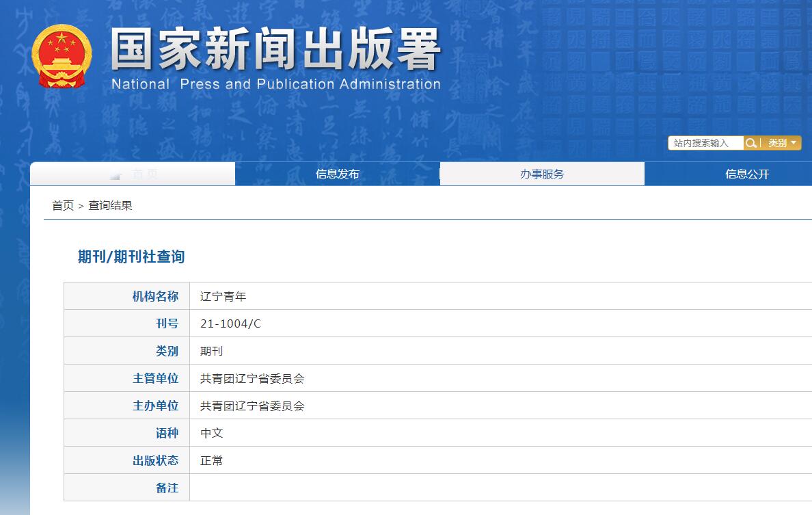Select the 首页 navigation tab
Screen dimensions: 812x515
point(133,174)
